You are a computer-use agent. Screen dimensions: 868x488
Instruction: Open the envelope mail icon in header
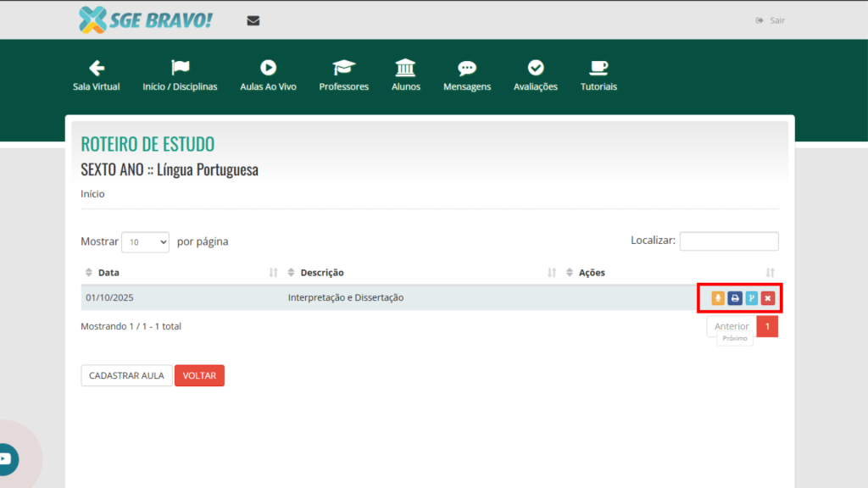pos(253,20)
